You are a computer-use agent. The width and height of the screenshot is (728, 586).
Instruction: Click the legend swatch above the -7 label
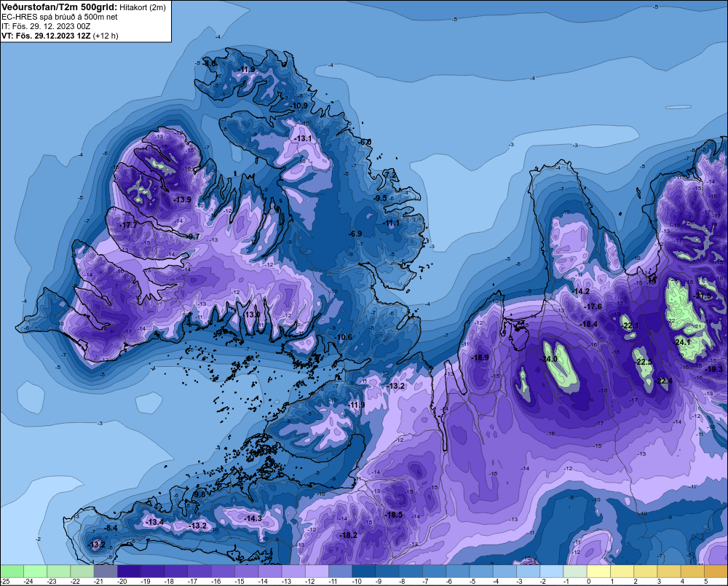coord(434,571)
